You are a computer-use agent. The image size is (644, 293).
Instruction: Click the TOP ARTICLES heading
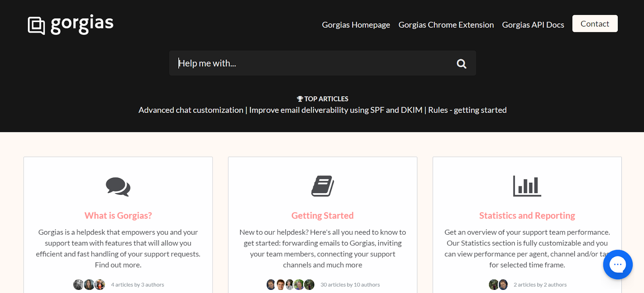click(326, 99)
